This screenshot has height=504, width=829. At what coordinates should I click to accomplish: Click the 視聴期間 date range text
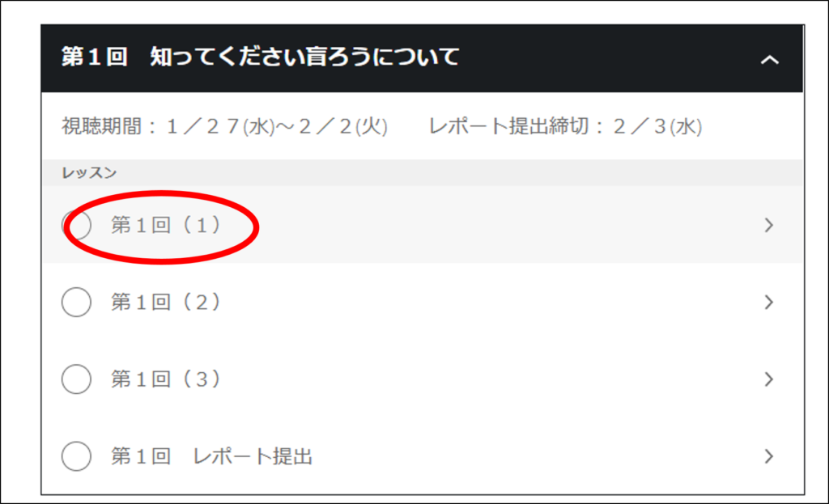tap(225, 127)
